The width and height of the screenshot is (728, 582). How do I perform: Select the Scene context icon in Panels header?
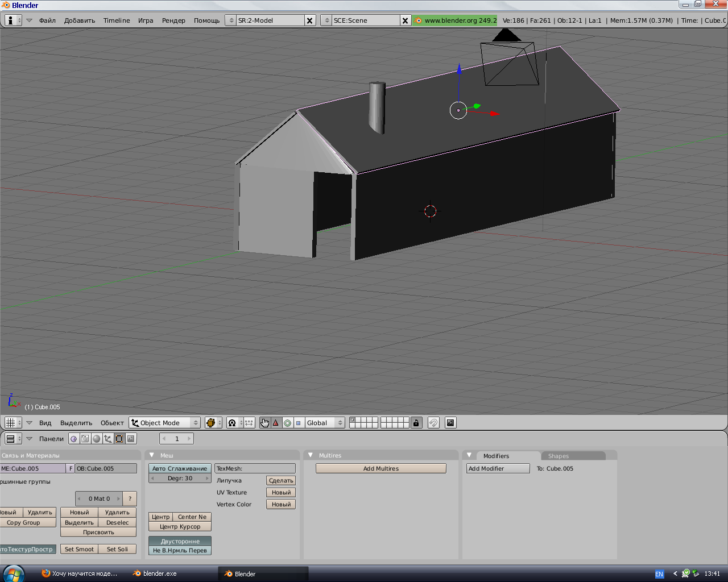[x=131, y=439]
